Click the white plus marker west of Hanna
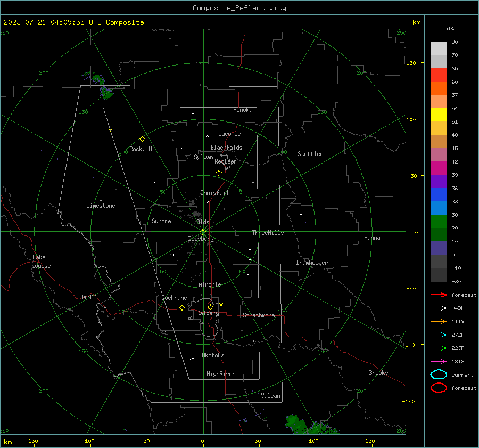The height and width of the screenshot is (448, 479). pyautogui.click(x=301, y=214)
